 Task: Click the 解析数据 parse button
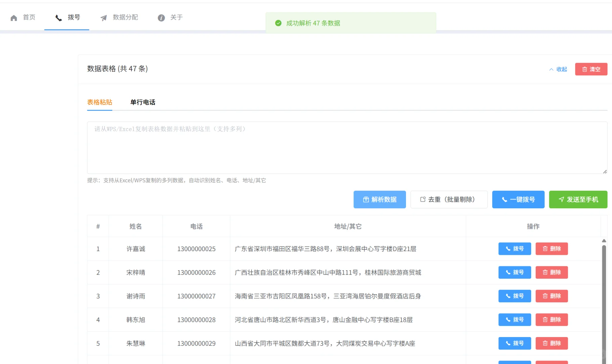point(380,199)
